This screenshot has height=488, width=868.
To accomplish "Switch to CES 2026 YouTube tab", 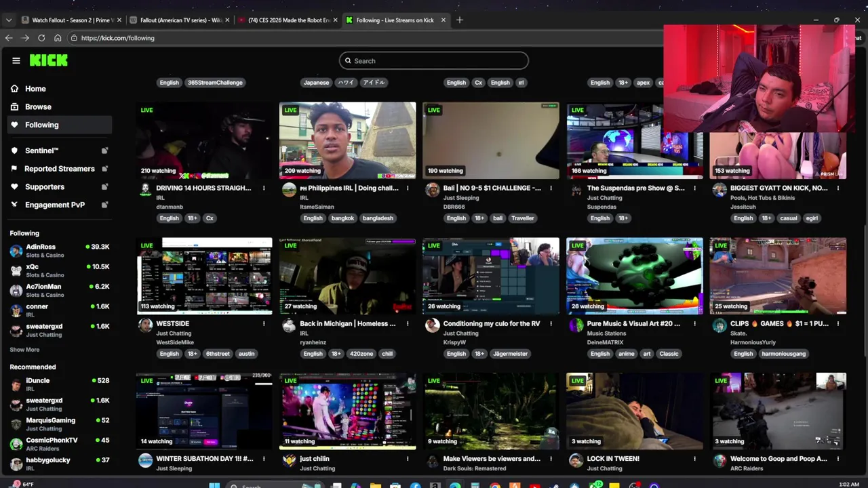I will 288,20.
